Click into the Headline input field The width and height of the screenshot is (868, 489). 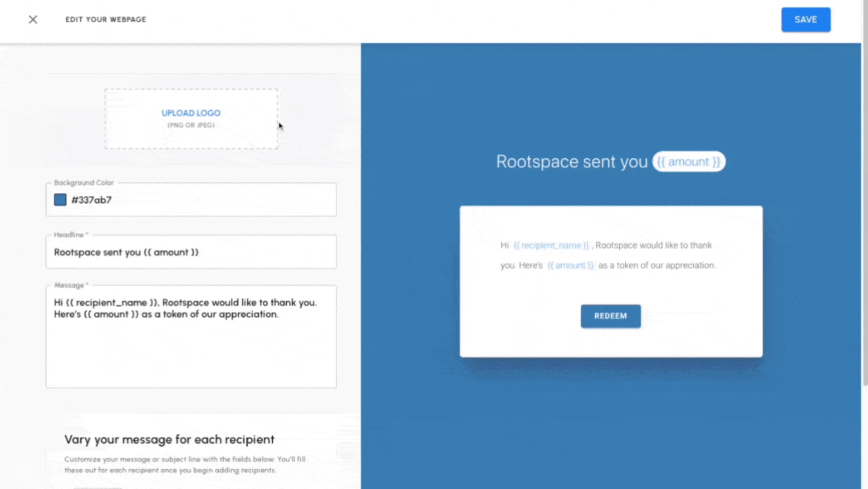coord(191,252)
